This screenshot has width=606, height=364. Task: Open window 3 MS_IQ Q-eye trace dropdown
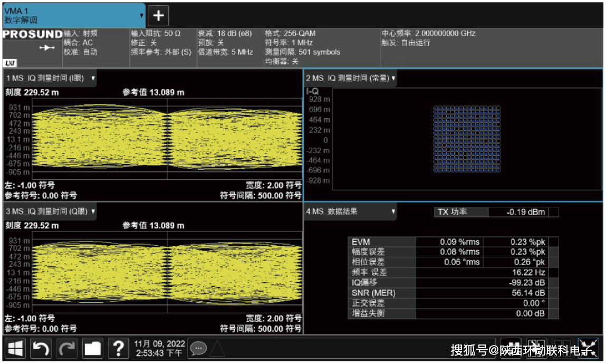tap(93, 211)
